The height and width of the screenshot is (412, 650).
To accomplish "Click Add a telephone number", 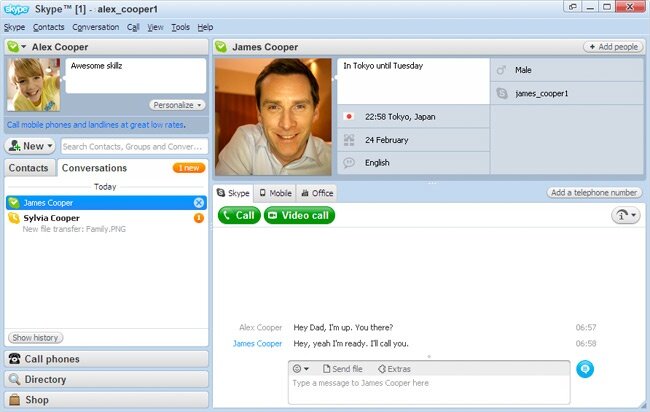I will pos(594,192).
